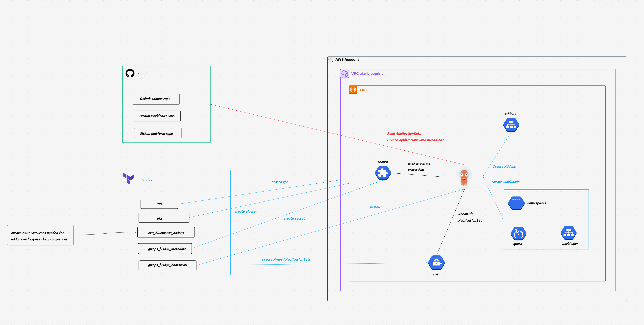
Task: Select the Github workloads repo box
Action: pyautogui.click(x=157, y=116)
